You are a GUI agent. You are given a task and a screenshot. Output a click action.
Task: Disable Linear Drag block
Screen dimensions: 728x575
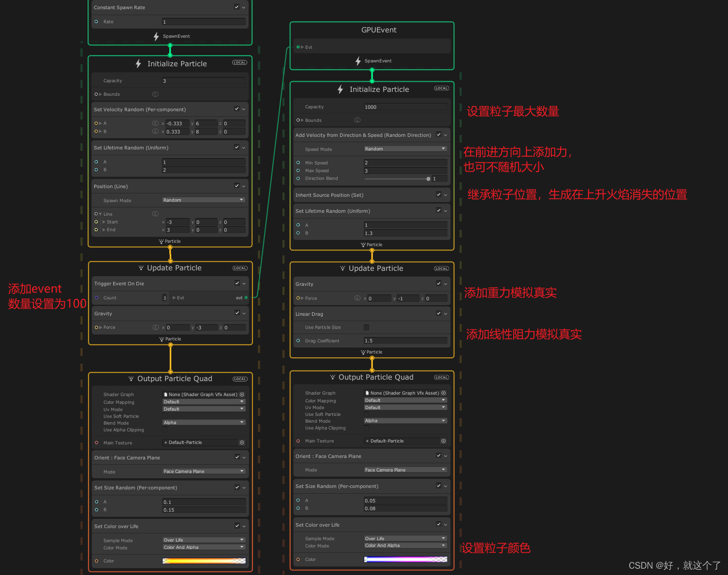point(439,313)
